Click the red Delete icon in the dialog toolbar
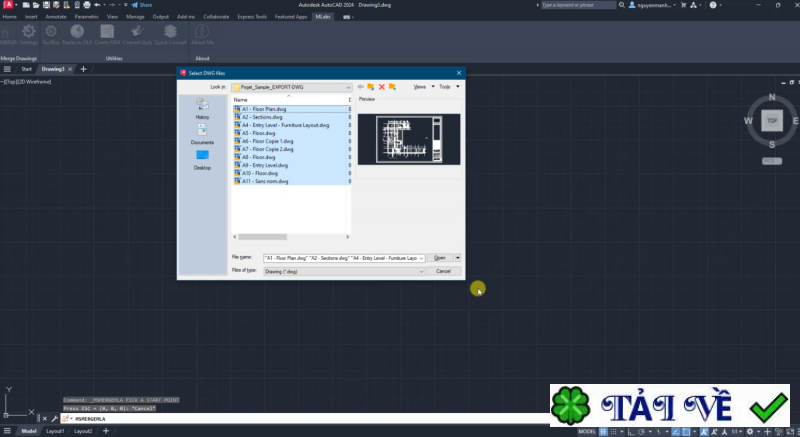This screenshot has width=800, height=437. (x=381, y=87)
